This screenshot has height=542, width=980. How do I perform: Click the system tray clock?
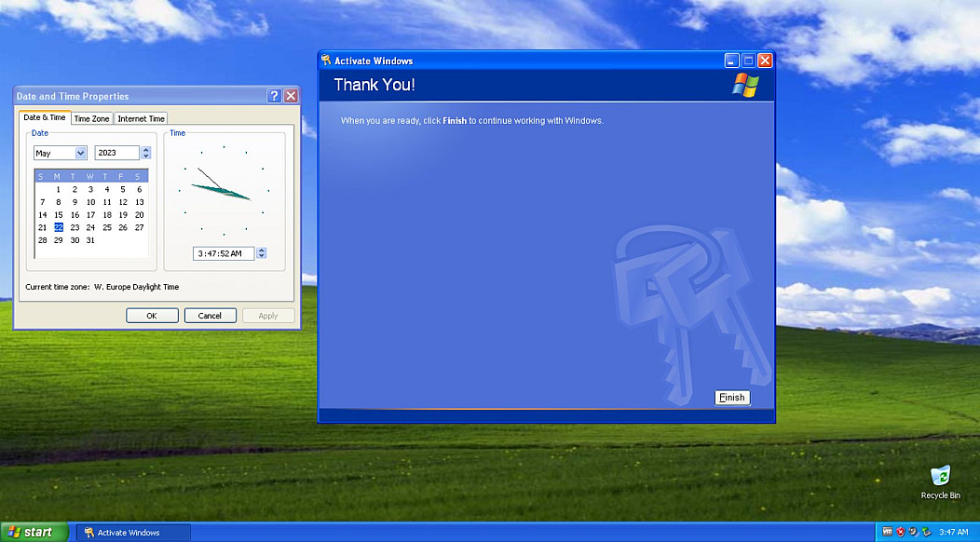tap(954, 532)
